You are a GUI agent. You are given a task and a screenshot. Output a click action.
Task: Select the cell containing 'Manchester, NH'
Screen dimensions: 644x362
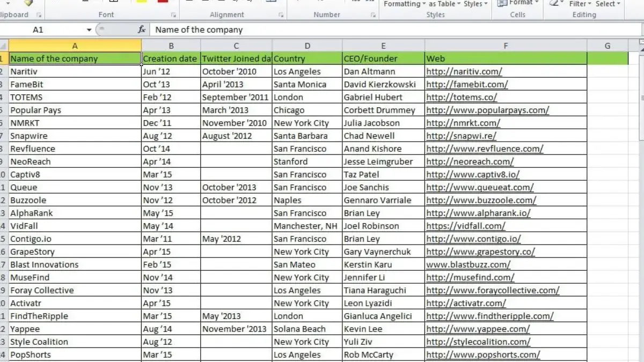[308, 226]
